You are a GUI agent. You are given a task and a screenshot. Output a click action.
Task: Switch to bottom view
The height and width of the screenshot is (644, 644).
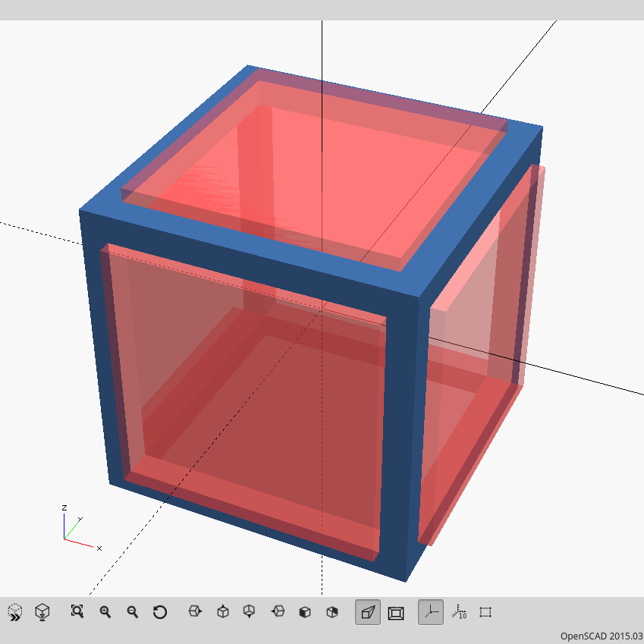tap(250, 612)
